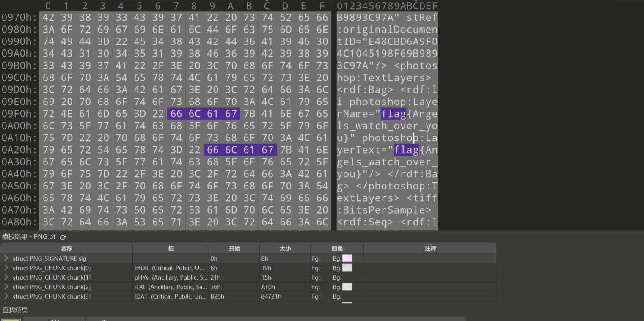644x321 pixels.
Task: Click text line 'gels_watch_over_'
Action: click(387, 162)
